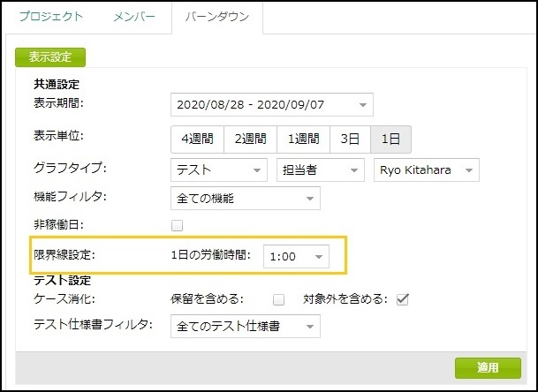This screenshot has height=392, width=538.
Task: Open the 担当者 dropdown
Action: point(321,170)
